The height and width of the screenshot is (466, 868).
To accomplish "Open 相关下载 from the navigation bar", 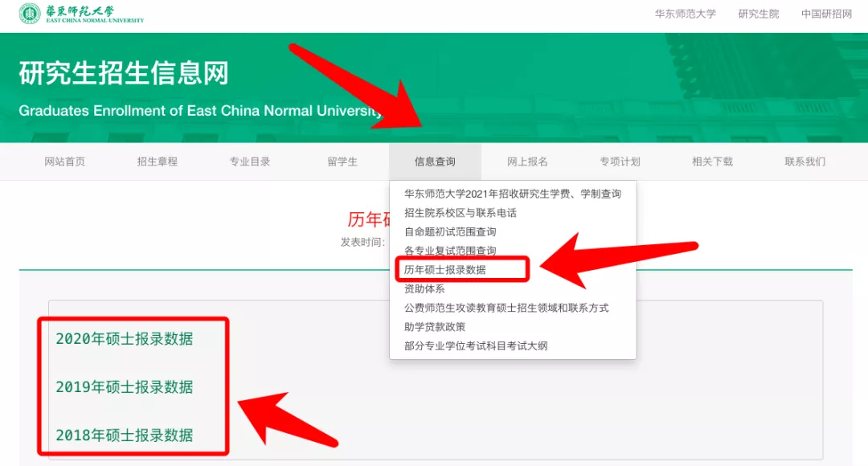I will coord(713,161).
